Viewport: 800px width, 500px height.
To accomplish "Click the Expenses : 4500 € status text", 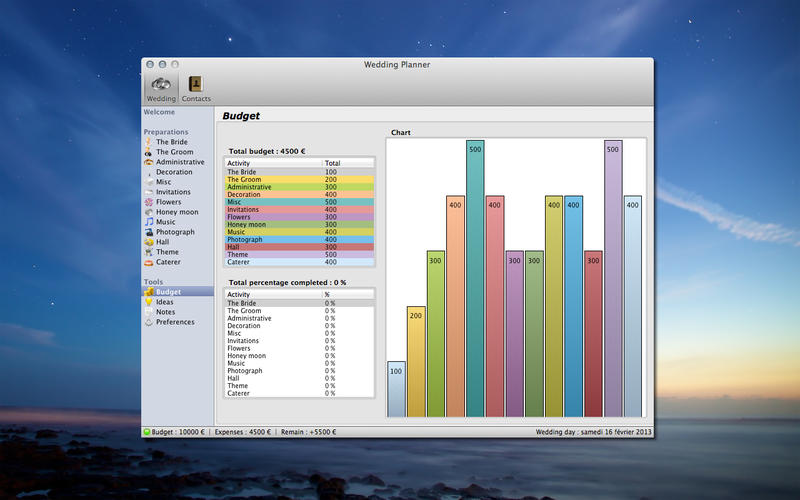I will pyautogui.click(x=243, y=432).
